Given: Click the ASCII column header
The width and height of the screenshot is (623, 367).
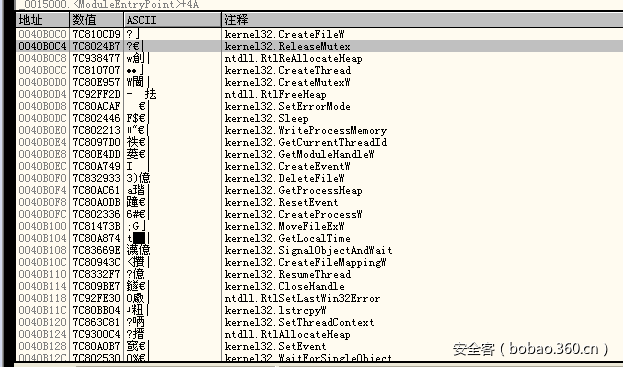Looking at the screenshot, I should coord(172,20).
